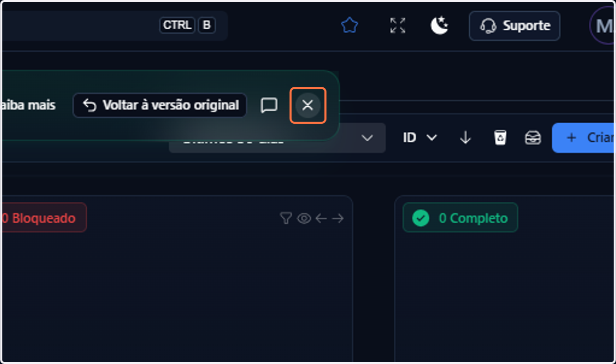Click the archive drawer icon
Screen dimensions: 616x364
pyautogui.click(x=532, y=138)
